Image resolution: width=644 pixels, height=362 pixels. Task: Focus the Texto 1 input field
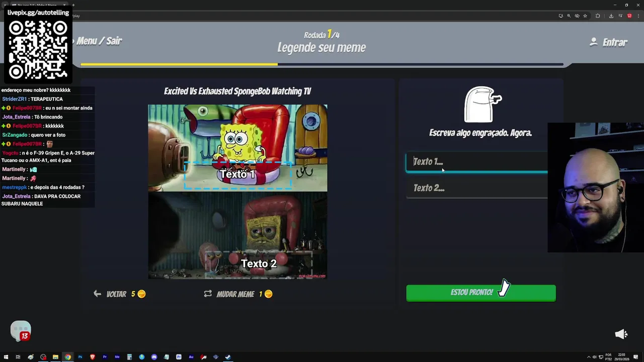point(476,162)
